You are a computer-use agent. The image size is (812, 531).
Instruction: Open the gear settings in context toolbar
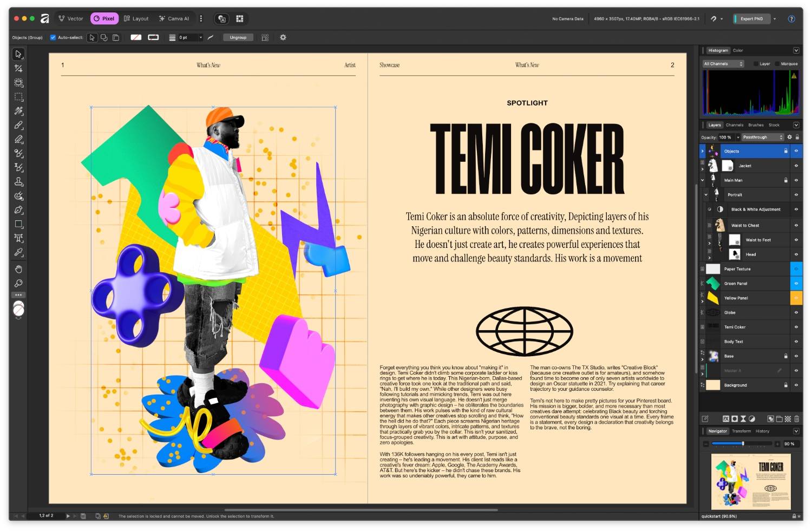pyautogui.click(x=283, y=37)
